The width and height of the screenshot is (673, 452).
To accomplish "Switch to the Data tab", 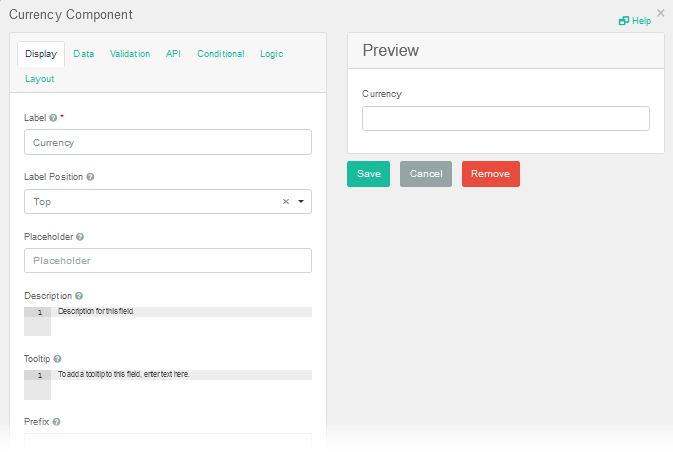I will [x=84, y=54].
